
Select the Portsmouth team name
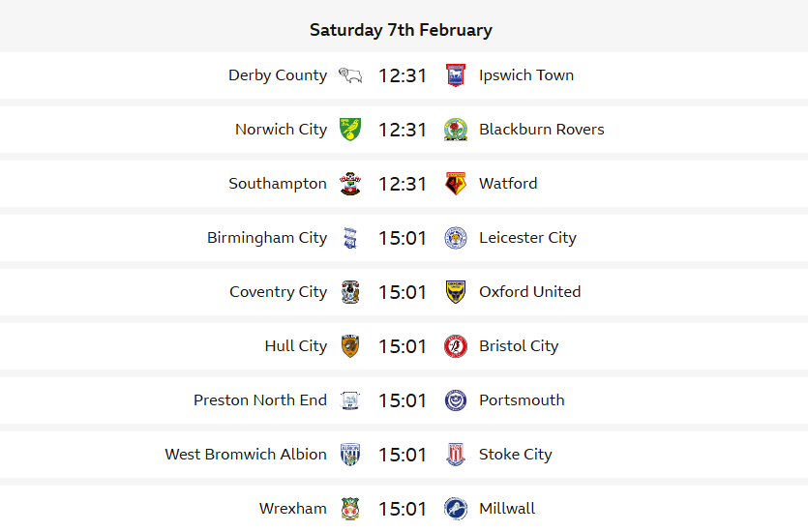522,400
